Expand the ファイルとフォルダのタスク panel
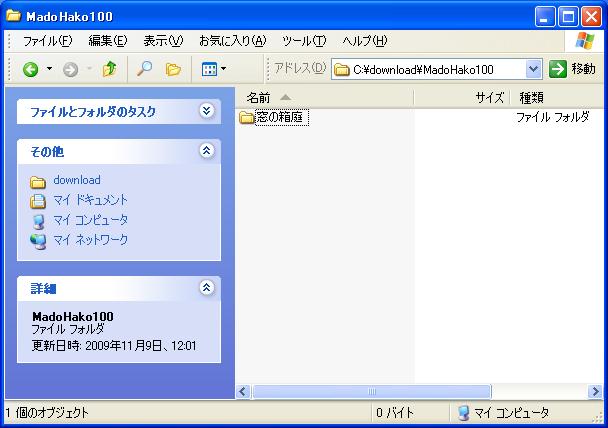Viewport: 608px width, 428px height. click(x=207, y=111)
